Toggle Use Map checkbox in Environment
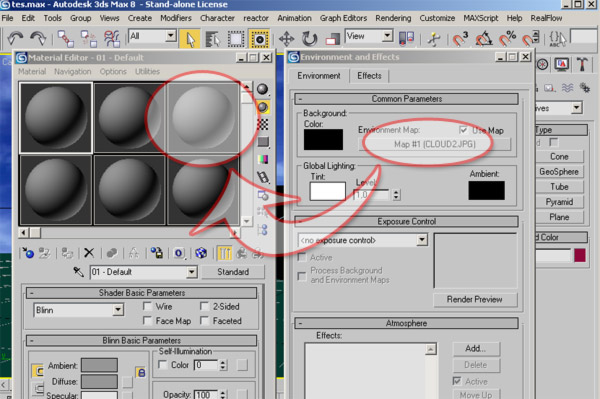 [464, 130]
